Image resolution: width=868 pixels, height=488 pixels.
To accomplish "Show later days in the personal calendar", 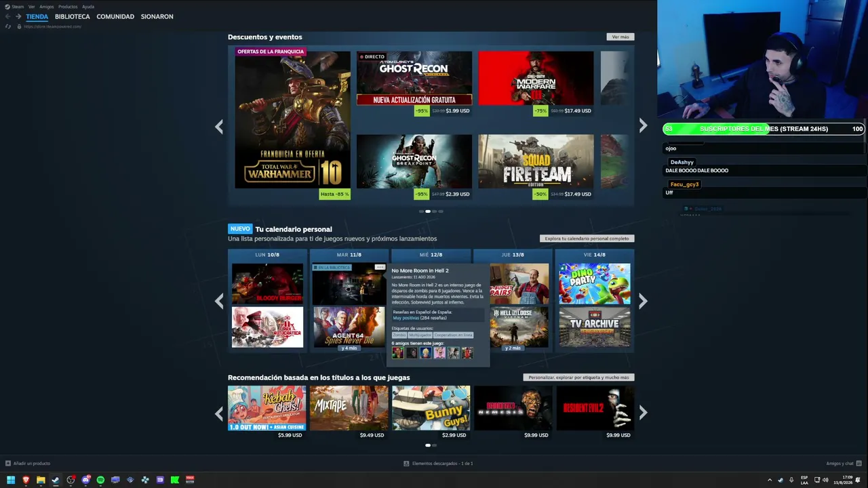I will [x=643, y=302].
